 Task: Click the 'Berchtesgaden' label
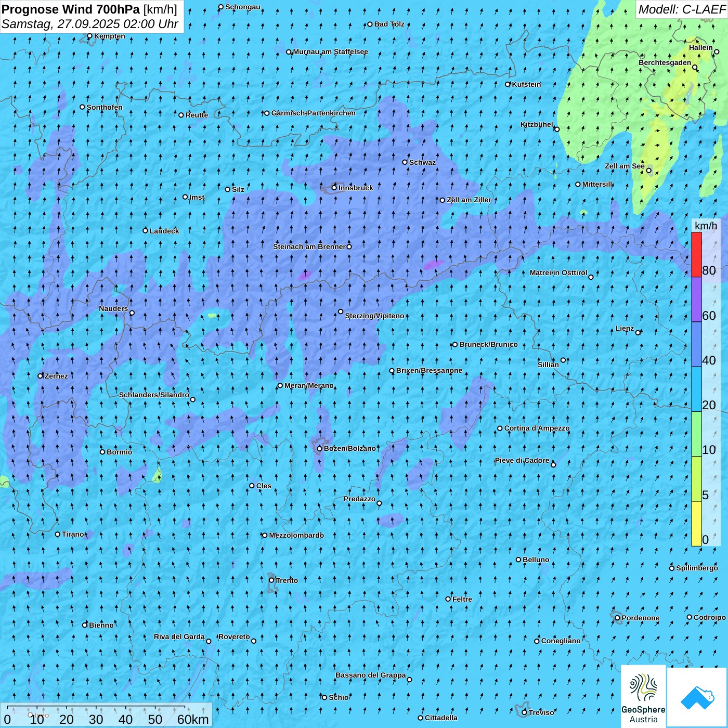tap(665, 63)
